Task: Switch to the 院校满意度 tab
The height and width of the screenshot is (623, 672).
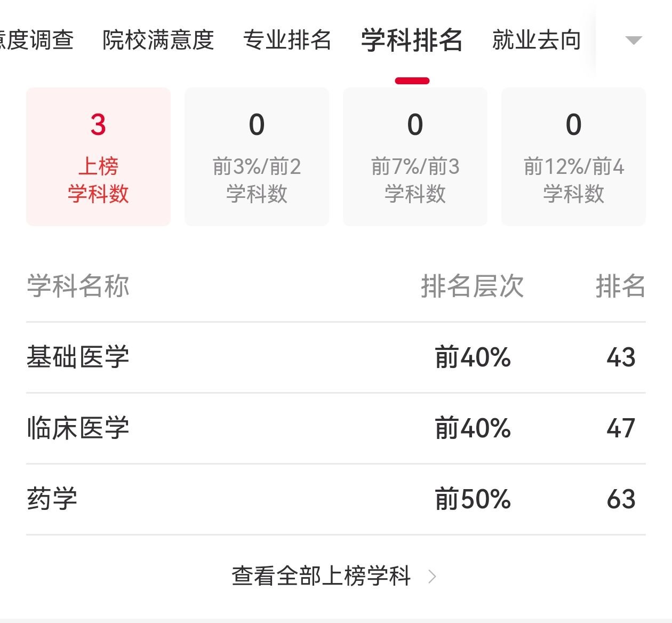Action: (x=158, y=41)
